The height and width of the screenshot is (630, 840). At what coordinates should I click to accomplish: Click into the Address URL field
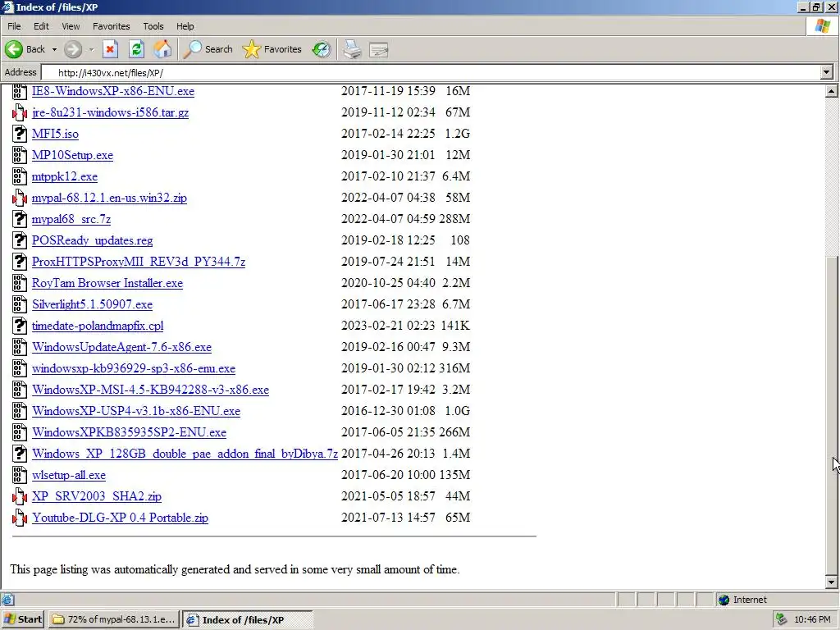click(x=431, y=72)
